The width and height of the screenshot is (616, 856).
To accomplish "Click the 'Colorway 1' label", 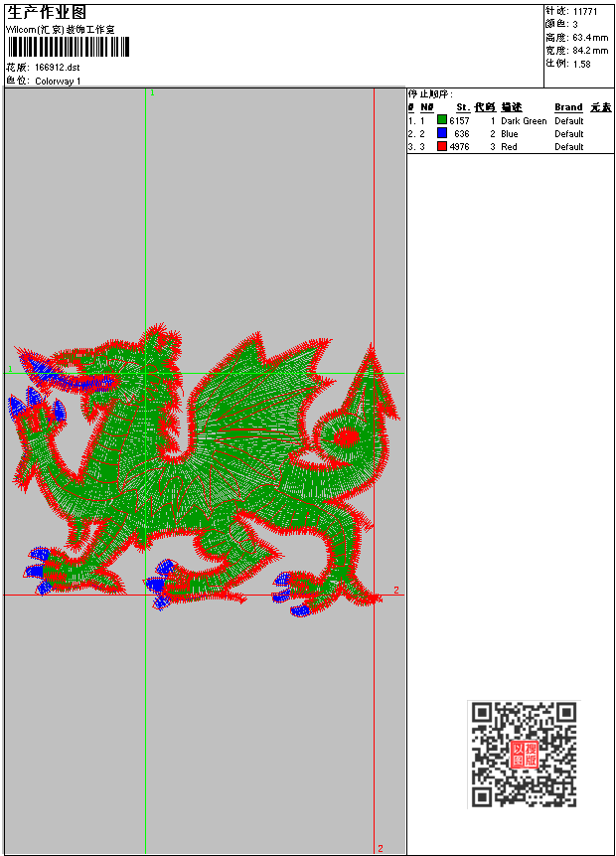I will 58,81.
